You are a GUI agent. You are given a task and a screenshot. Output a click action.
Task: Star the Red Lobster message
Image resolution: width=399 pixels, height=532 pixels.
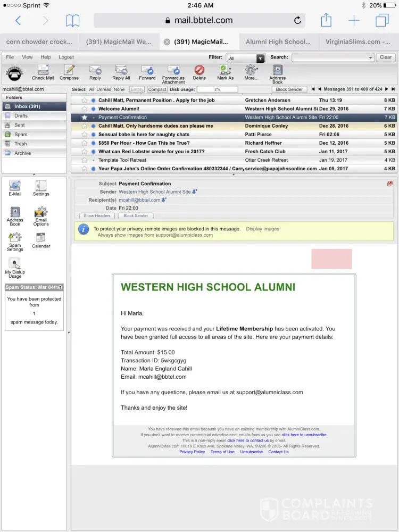(85, 151)
